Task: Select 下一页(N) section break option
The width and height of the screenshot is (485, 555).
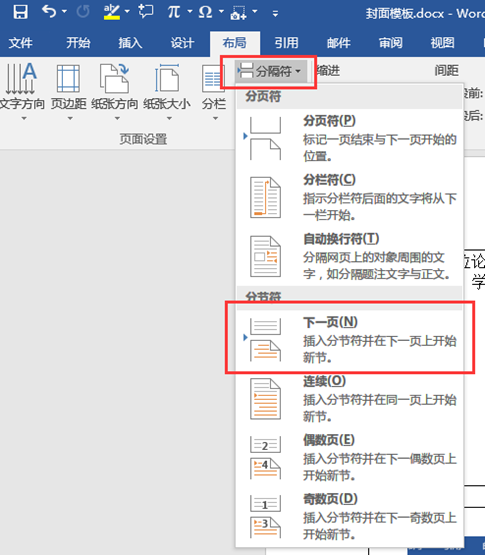Action: pos(349,339)
